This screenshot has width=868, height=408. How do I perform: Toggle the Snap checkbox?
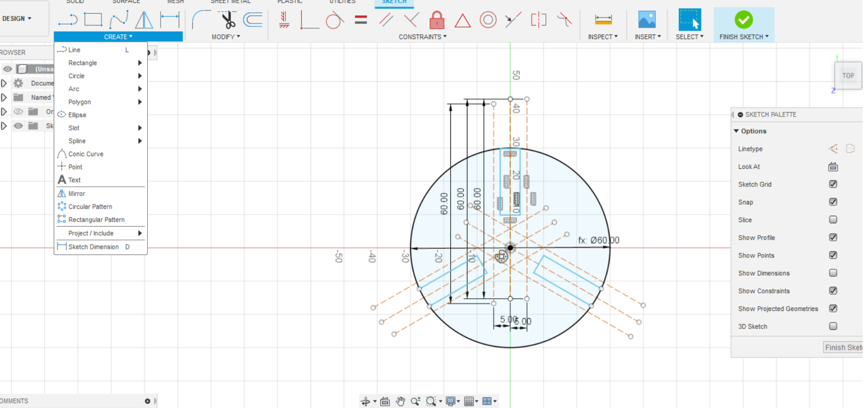pyautogui.click(x=833, y=202)
